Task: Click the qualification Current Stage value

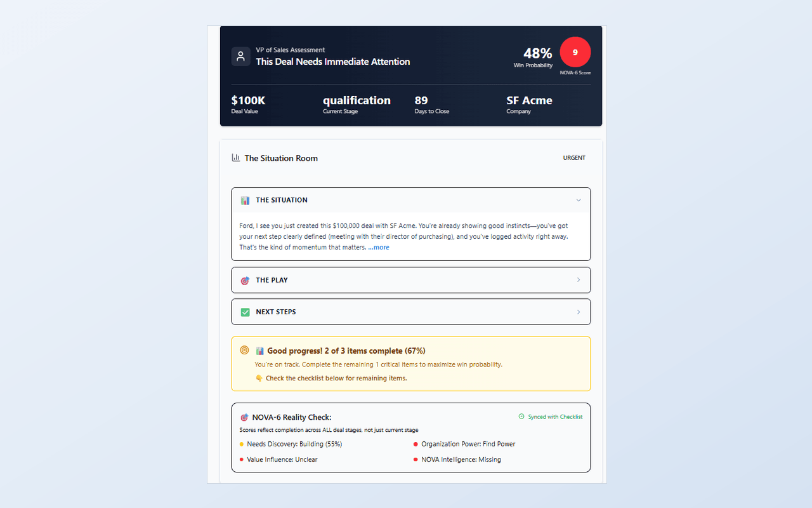Action: pos(357,100)
